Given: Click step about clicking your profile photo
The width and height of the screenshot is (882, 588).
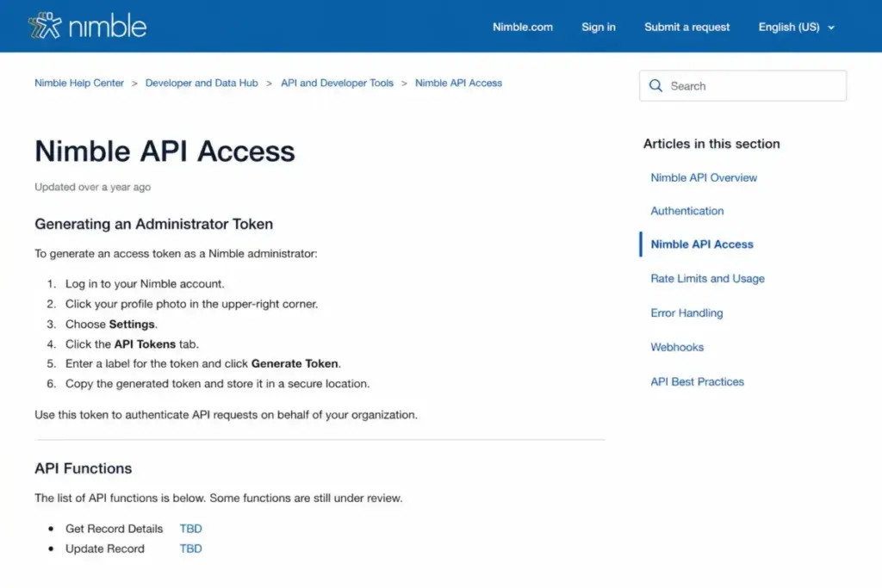Looking at the screenshot, I should (x=191, y=304).
